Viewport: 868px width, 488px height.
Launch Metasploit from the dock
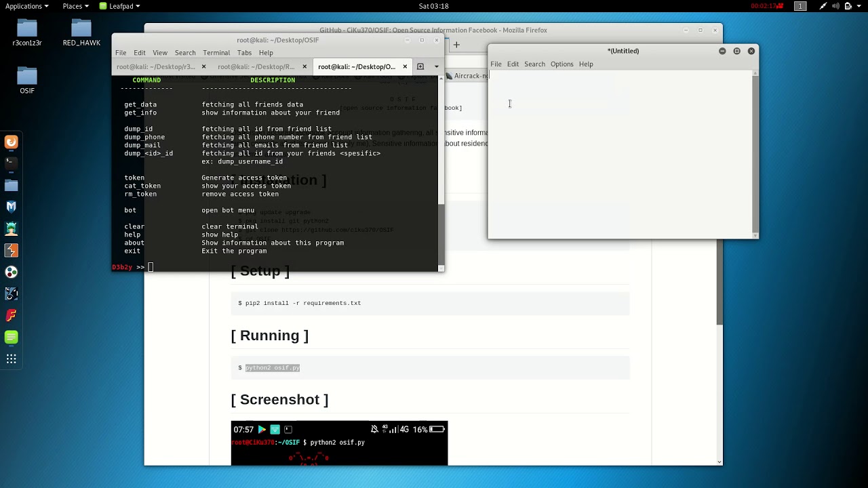(11, 207)
